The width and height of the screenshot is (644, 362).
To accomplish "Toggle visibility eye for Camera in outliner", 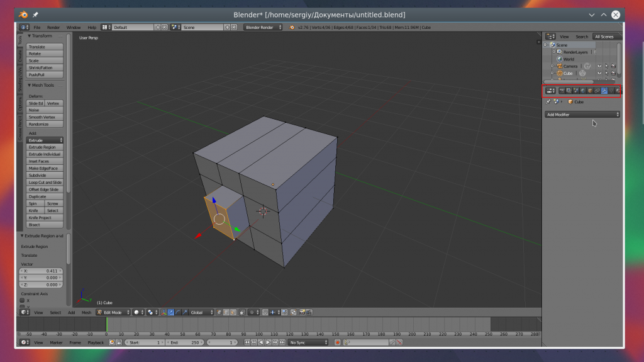I will (599, 66).
